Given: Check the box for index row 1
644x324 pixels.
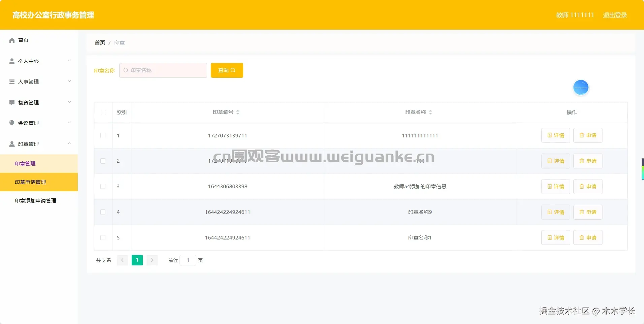Looking at the screenshot, I should 103,135.
